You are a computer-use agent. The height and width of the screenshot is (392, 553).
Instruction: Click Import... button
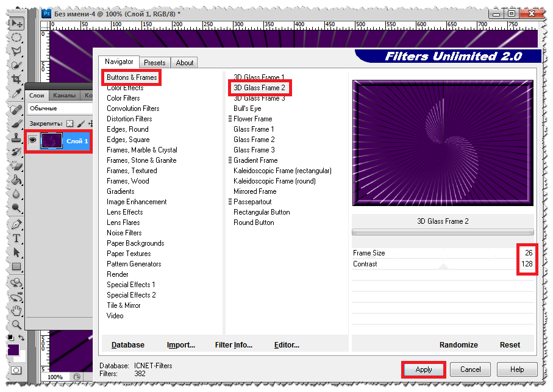[181, 345]
